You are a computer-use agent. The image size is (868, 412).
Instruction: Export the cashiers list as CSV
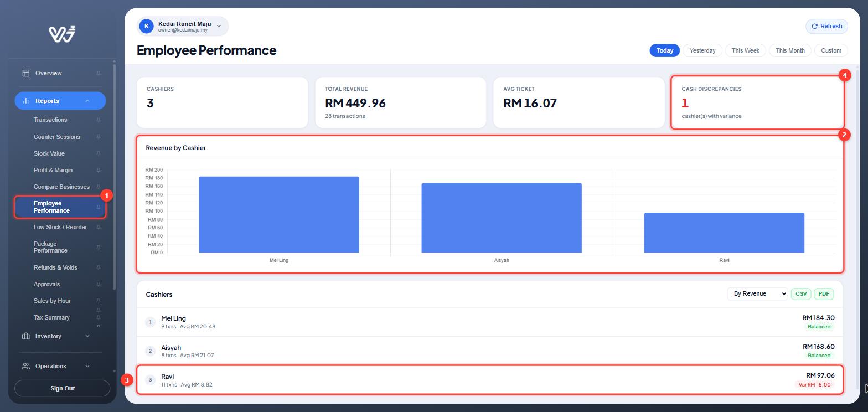(x=801, y=293)
